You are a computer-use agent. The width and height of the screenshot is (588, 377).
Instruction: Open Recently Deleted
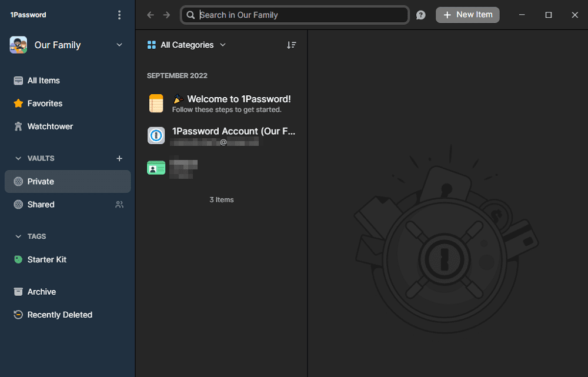coord(68,315)
